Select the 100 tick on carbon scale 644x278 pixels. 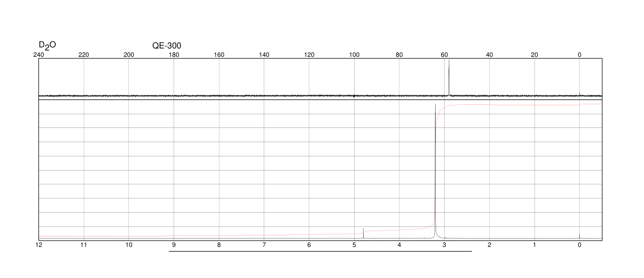click(354, 55)
